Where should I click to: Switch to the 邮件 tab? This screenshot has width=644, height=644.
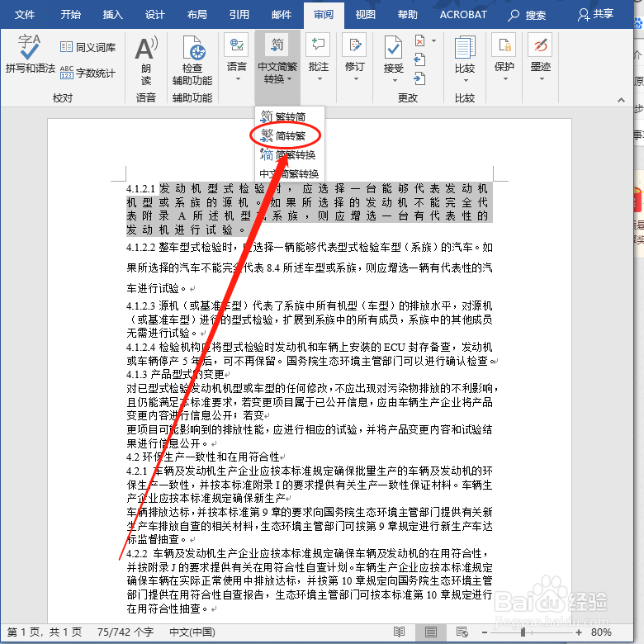(282, 15)
